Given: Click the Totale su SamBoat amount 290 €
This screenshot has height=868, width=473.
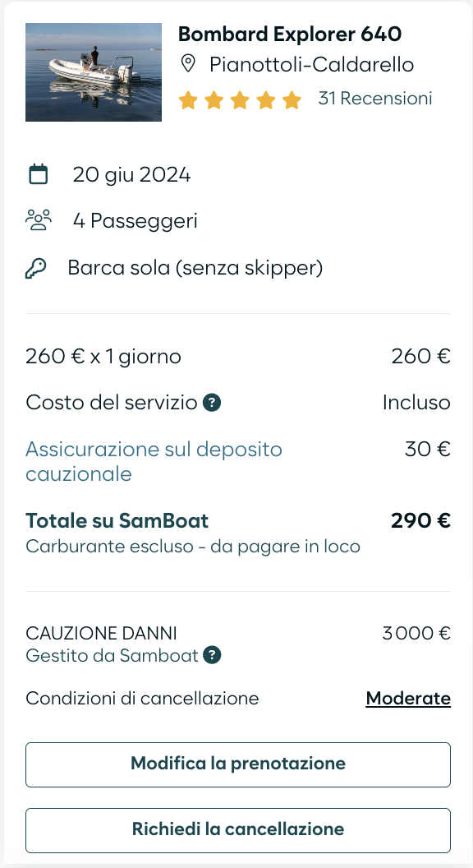Looking at the screenshot, I should 421,521.
